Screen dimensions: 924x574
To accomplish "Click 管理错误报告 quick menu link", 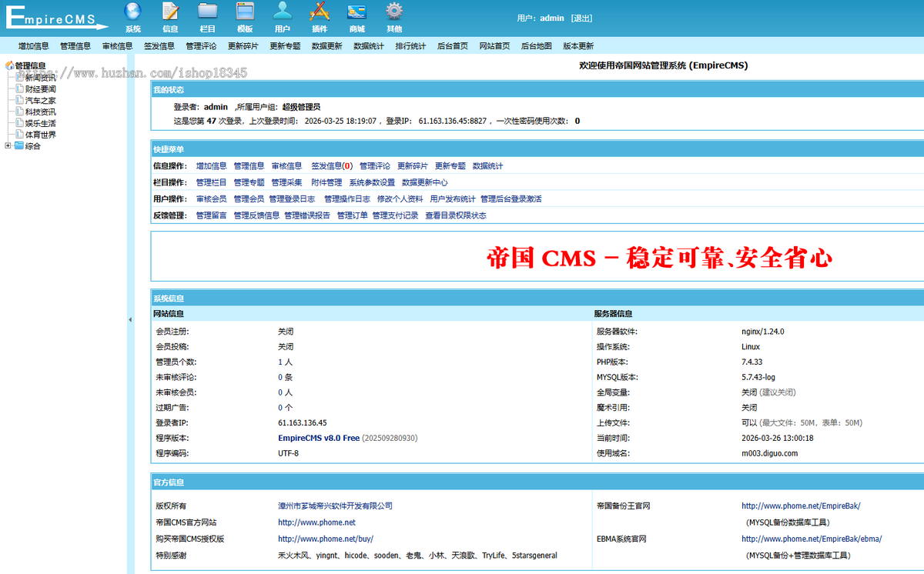I will coord(307,215).
